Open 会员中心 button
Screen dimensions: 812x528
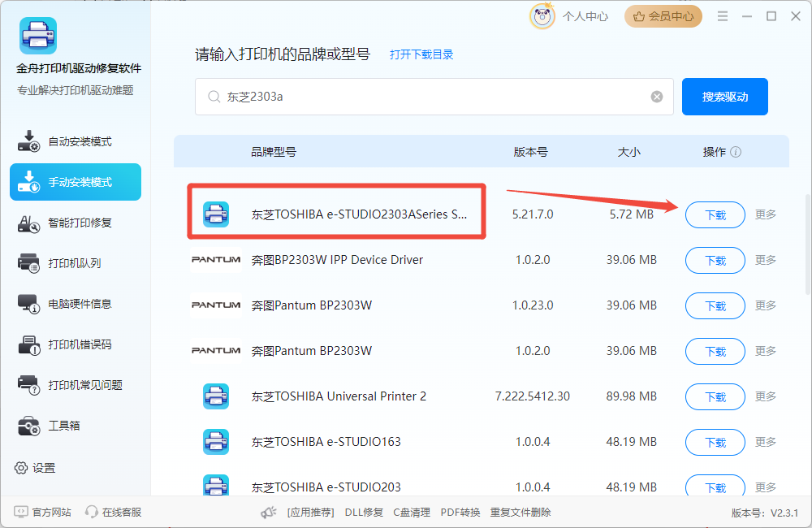[663, 16]
